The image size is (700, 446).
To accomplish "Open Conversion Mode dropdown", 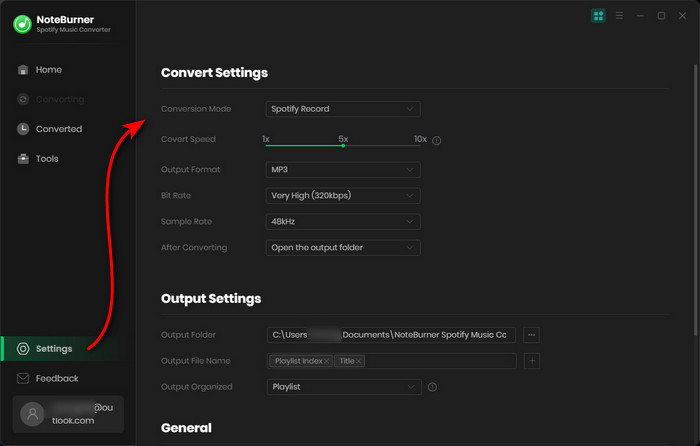I will point(342,109).
